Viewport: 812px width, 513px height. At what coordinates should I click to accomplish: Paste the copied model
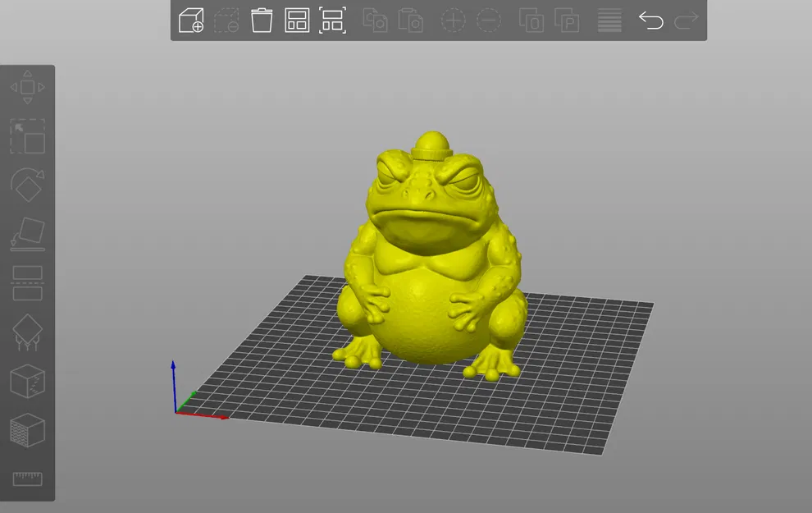(x=411, y=21)
